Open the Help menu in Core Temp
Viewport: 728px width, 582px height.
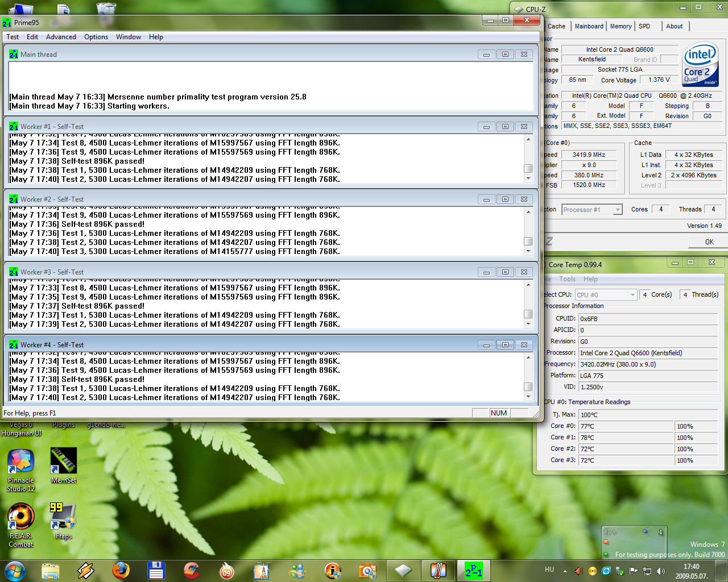590,279
